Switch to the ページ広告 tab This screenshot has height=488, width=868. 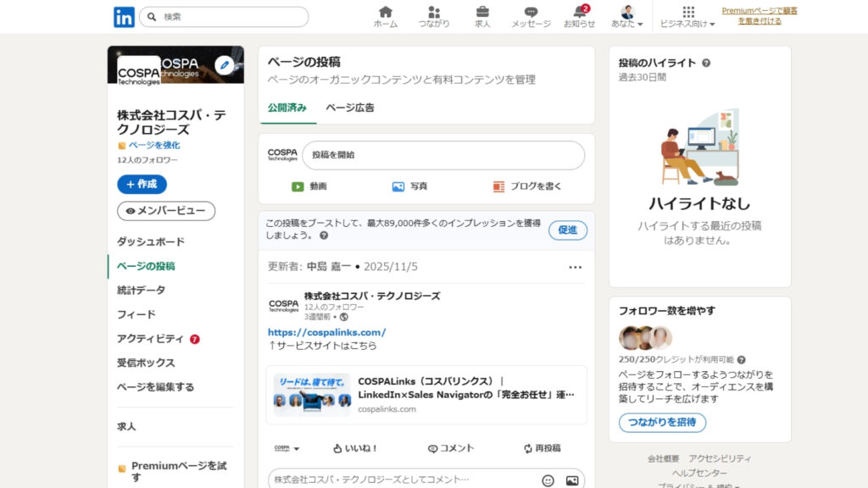tap(349, 108)
